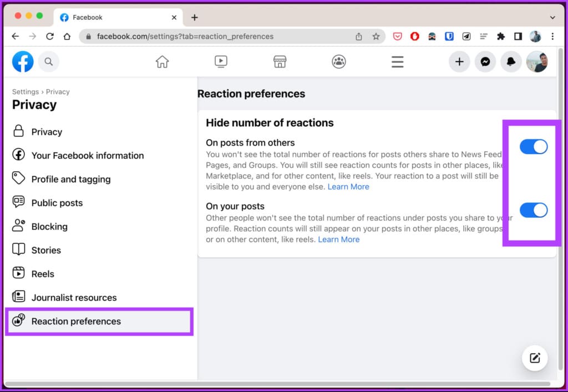The image size is (568, 392).
Task: Select Reaction preferences in the sidebar
Action: tap(99, 322)
